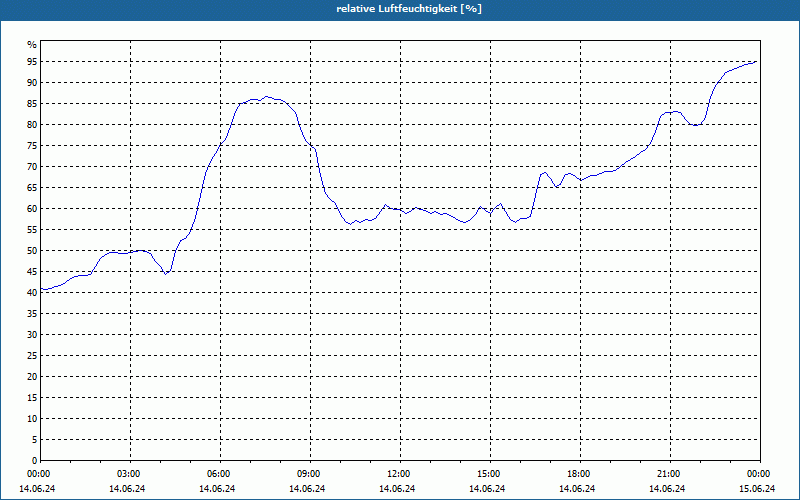Screen dimensions: 800x500
Task: Select the 0 y-axis label
Action: (x=35, y=461)
